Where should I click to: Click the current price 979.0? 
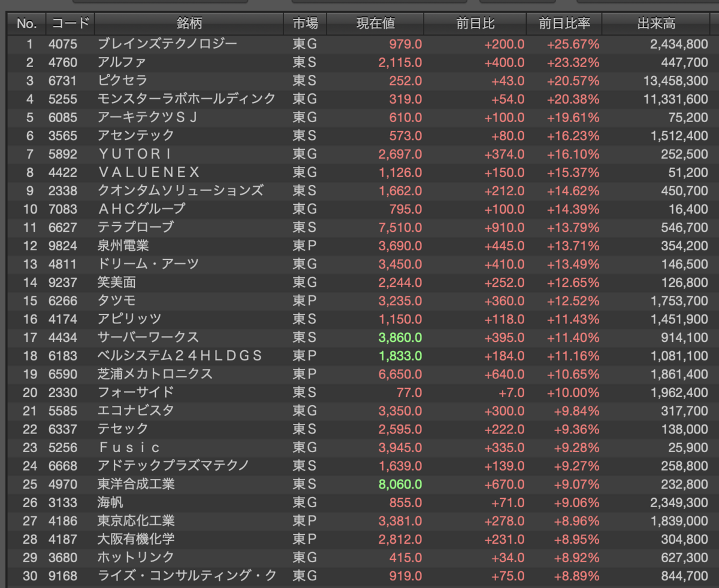click(405, 44)
